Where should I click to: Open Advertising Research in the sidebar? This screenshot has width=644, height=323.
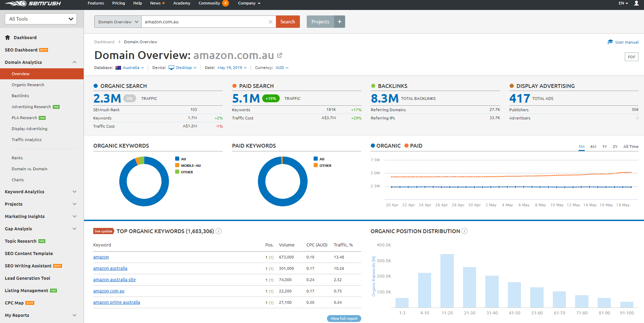31,107
